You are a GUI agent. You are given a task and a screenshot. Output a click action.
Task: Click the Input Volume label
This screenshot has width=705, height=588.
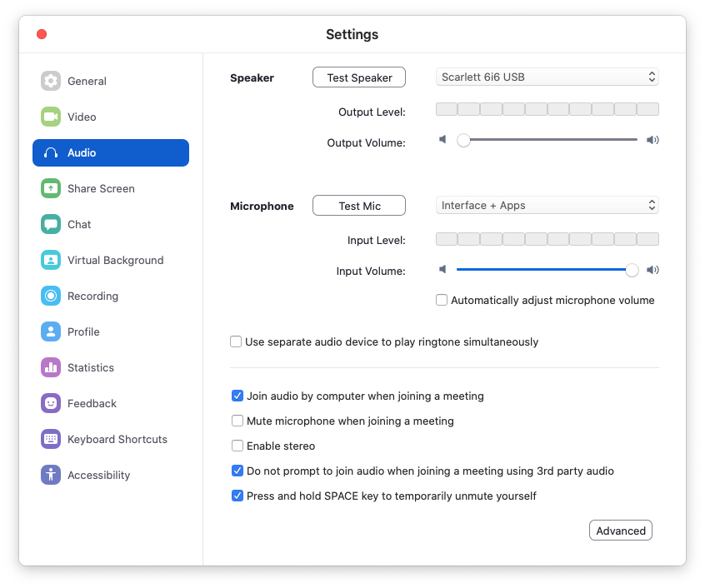371,271
